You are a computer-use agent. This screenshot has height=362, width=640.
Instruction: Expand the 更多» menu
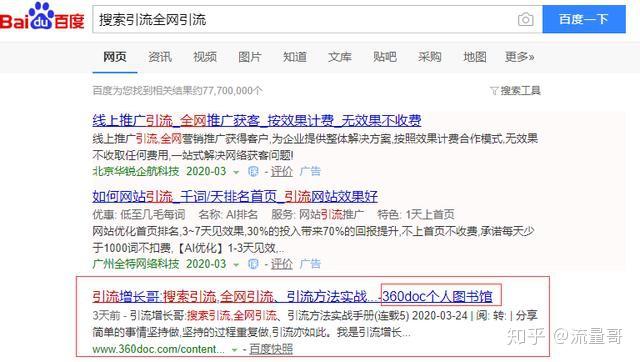[x=519, y=57]
